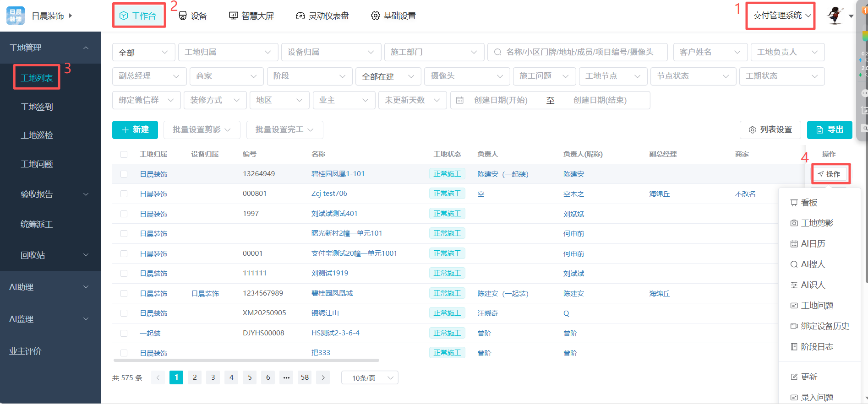The width and height of the screenshot is (868, 404).
Task: Open the 施工部门 filter dropdown
Action: [x=434, y=52]
